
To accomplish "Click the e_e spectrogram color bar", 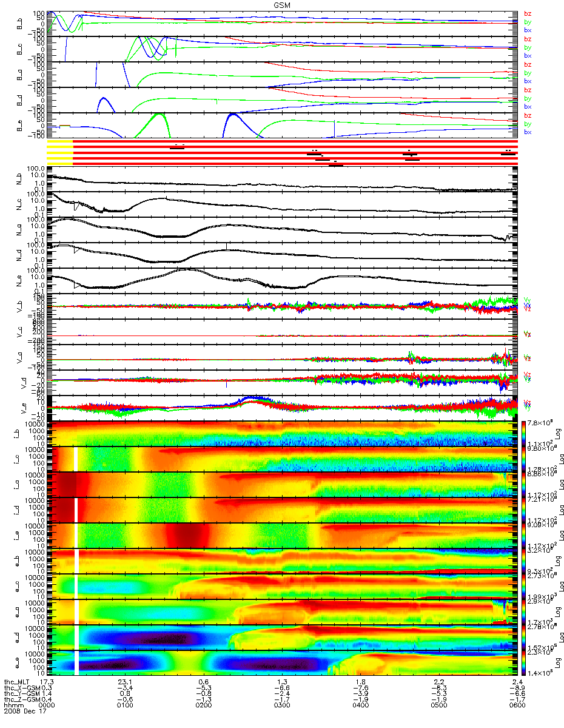I will [x=524, y=663].
